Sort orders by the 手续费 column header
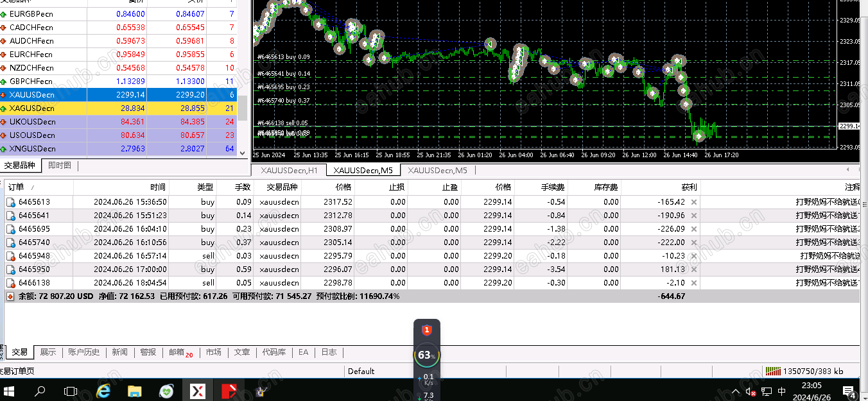Viewport: 868px width, 401px height. (541, 187)
